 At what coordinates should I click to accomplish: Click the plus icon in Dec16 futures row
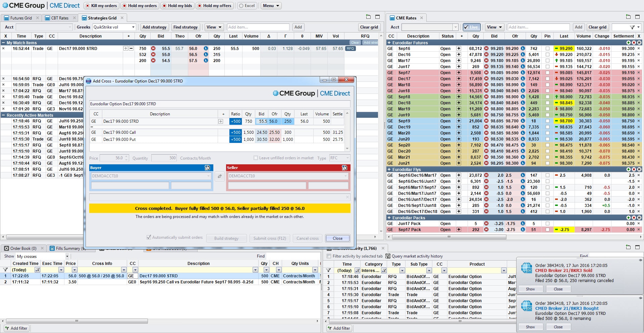(x=459, y=55)
